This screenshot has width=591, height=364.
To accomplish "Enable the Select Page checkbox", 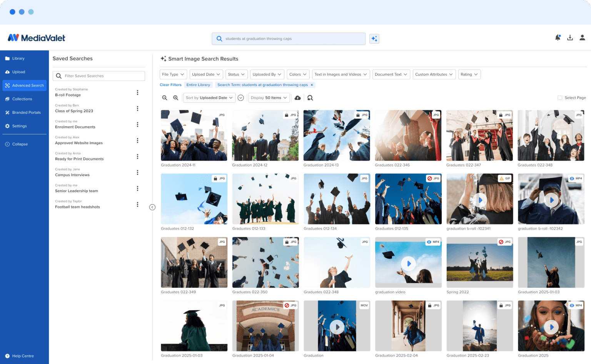I will 560,98.
